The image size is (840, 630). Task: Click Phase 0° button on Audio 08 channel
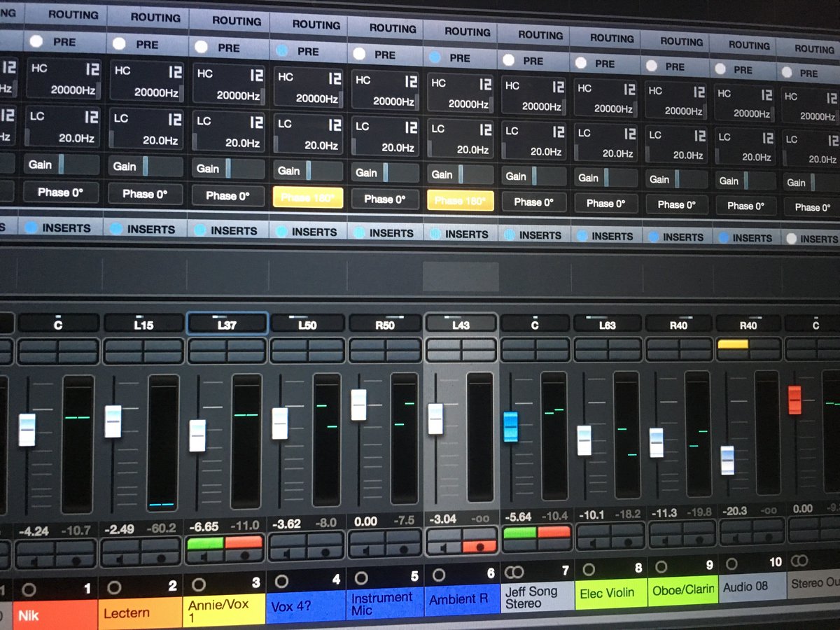click(746, 206)
